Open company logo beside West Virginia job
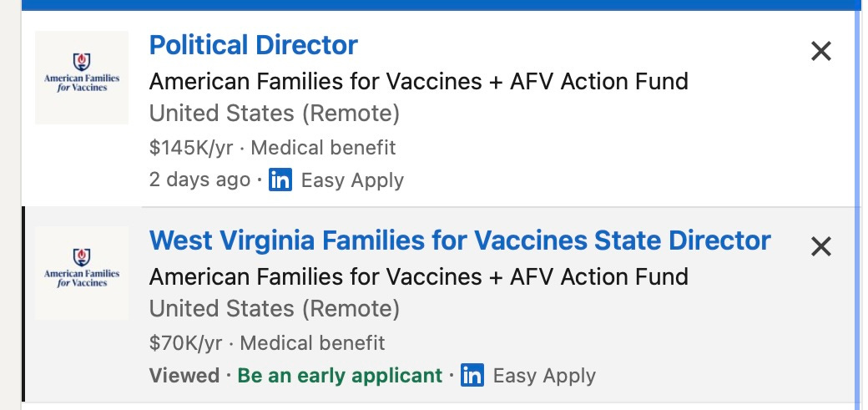 [82, 273]
